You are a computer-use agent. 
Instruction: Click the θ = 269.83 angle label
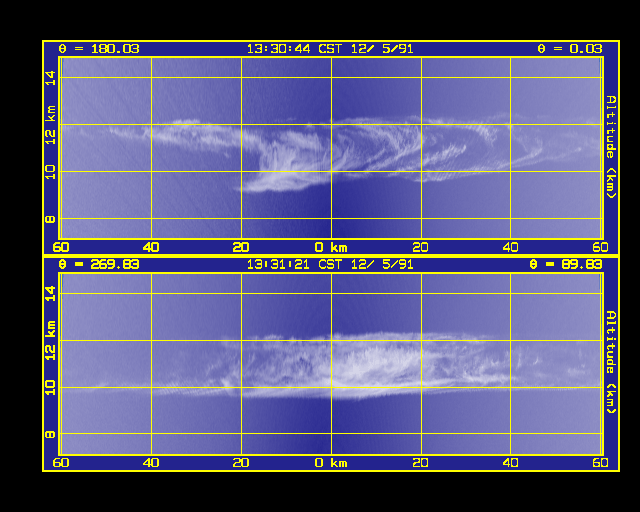[x=99, y=265]
